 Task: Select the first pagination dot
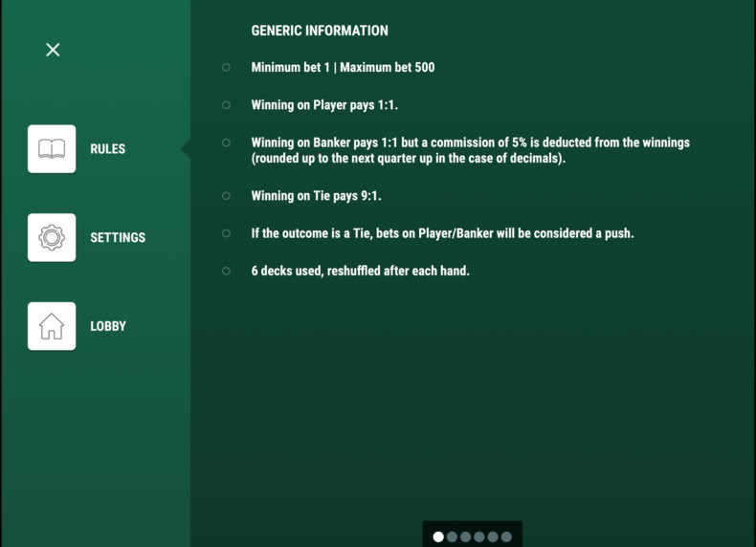(x=438, y=536)
